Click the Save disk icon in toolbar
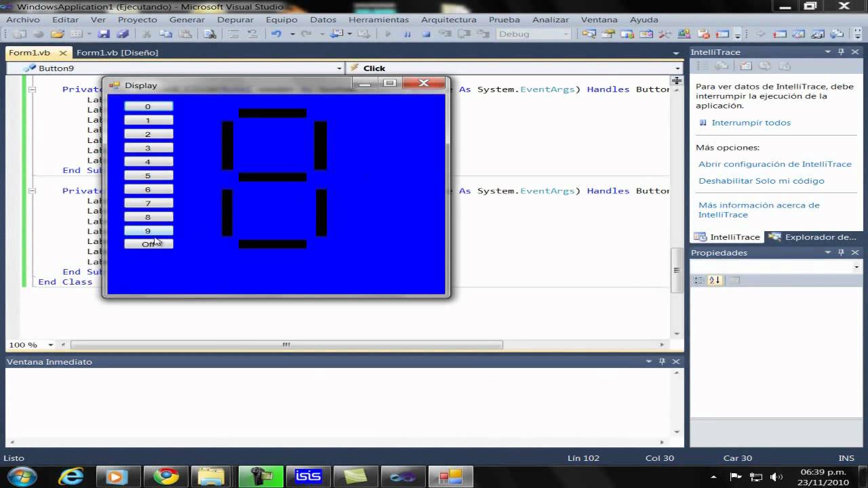Screen dimensions: 868x488 [x=104, y=34]
